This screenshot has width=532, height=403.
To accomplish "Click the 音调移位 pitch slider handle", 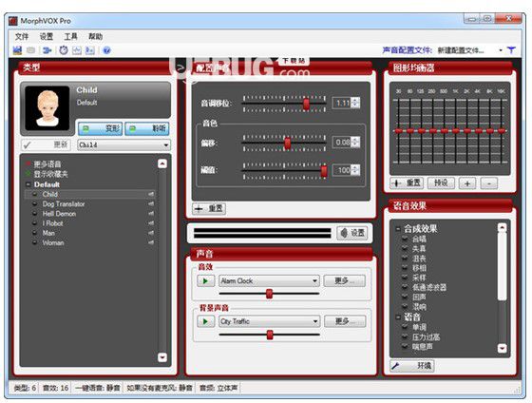I will click(306, 104).
